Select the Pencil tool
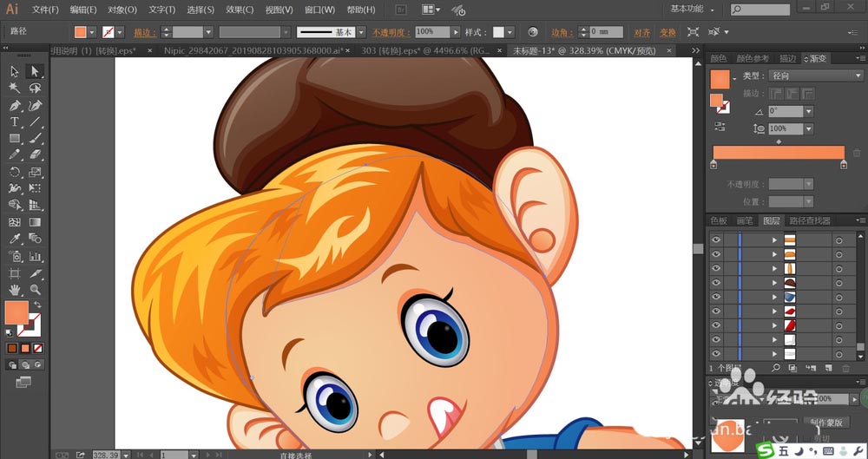The height and width of the screenshot is (459, 868). [x=15, y=155]
